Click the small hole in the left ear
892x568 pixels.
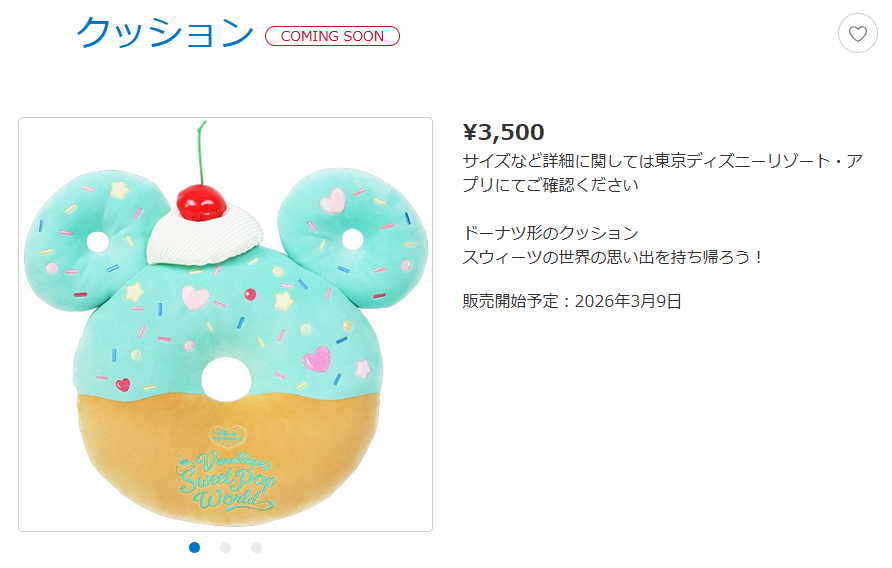pos(98,242)
